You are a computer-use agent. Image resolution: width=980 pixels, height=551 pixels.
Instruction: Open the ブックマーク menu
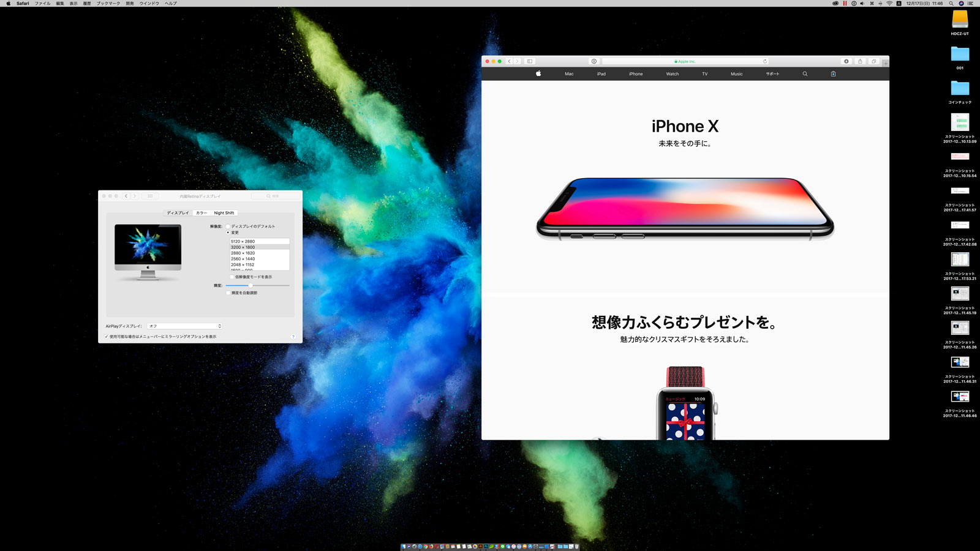click(x=108, y=3)
